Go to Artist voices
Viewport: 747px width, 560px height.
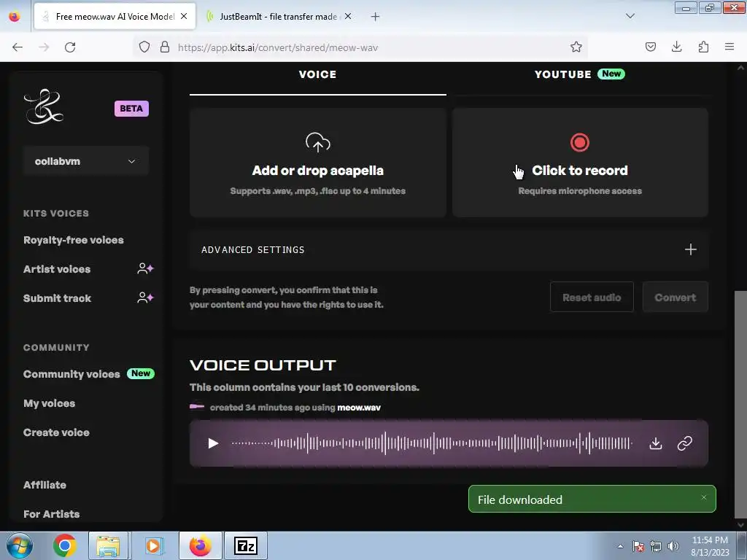57,269
